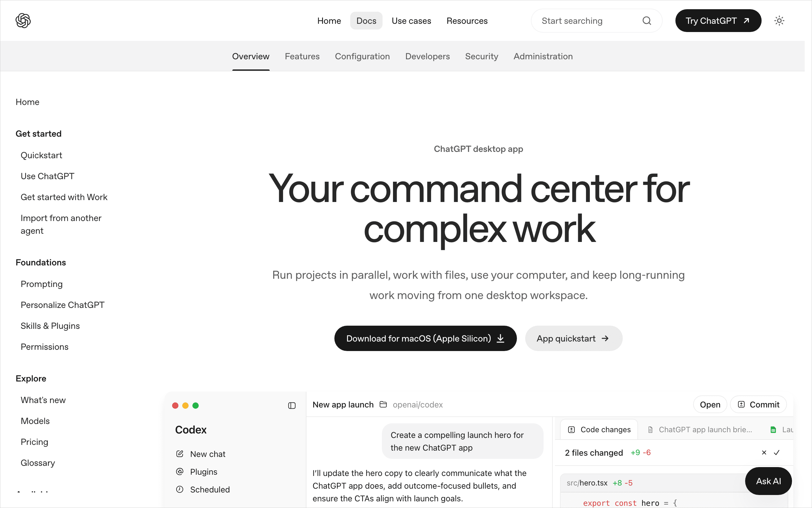Switch to the Features tab
The width and height of the screenshot is (812, 508).
pos(302,56)
